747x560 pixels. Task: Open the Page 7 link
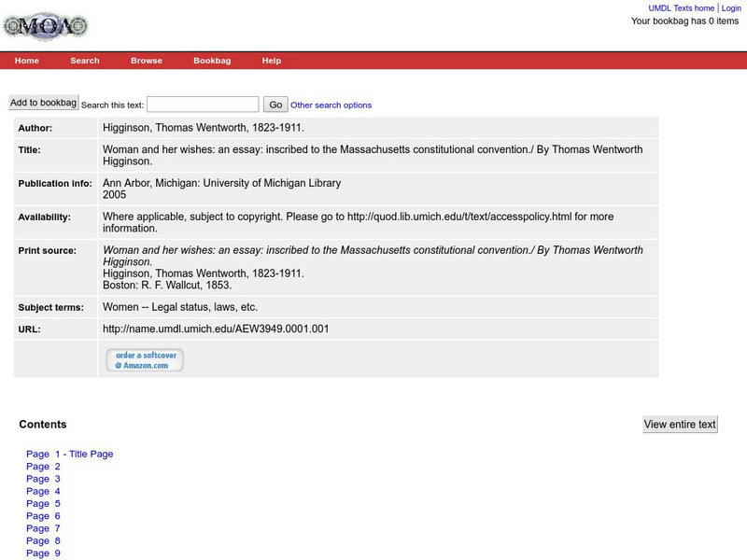tap(43, 528)
